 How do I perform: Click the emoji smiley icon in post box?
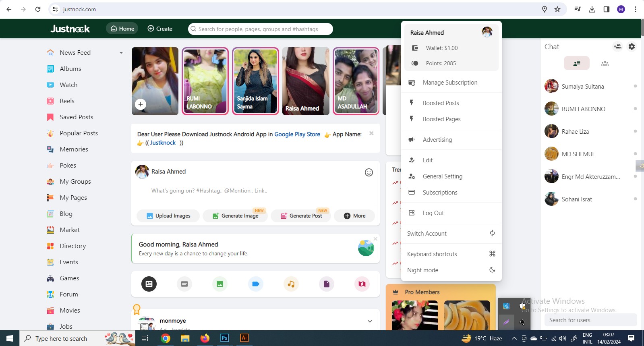point(369,172)
